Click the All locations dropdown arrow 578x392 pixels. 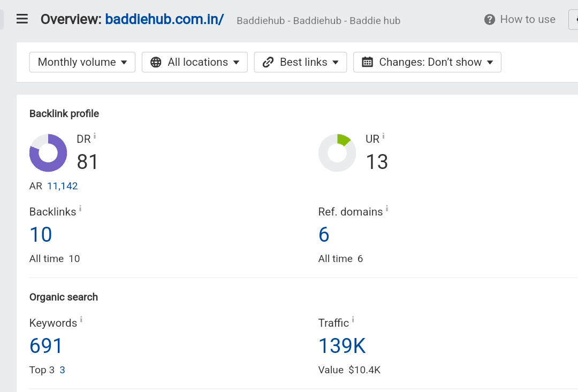tap(237, 62)
